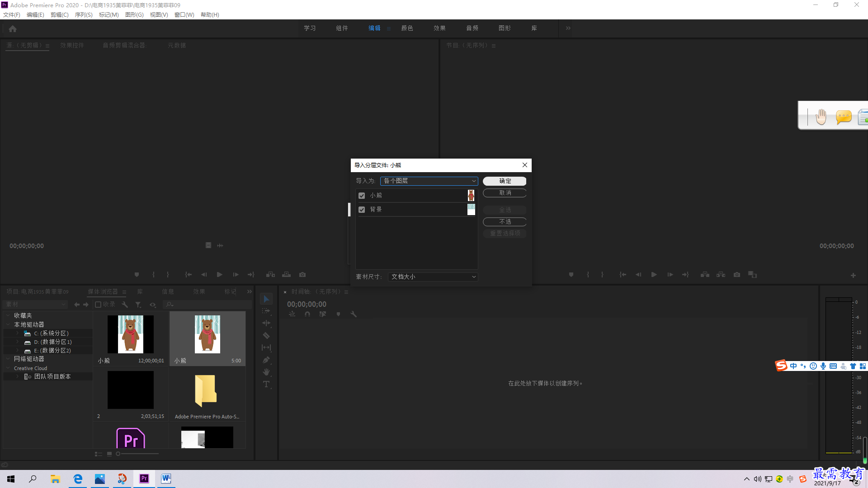Click program monitor Export Frame camera icon
The height and width of the screenshot is (488, 868).
737,274
